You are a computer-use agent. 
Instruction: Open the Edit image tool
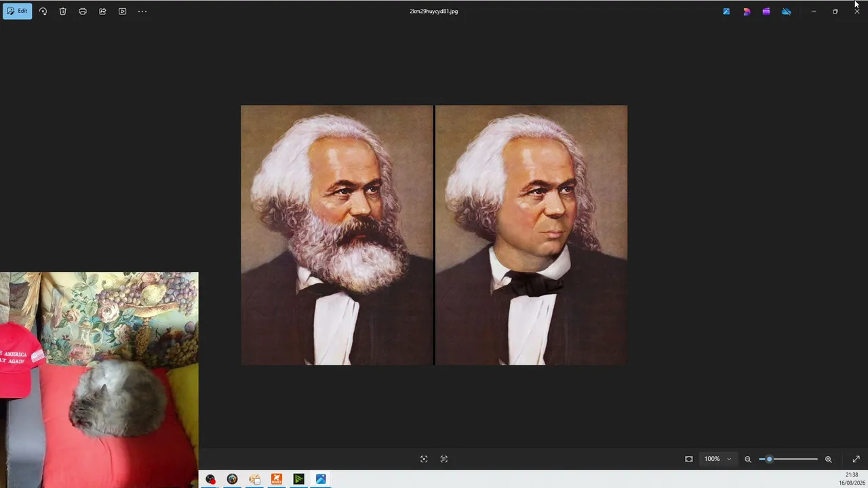[x=17, y=12]
